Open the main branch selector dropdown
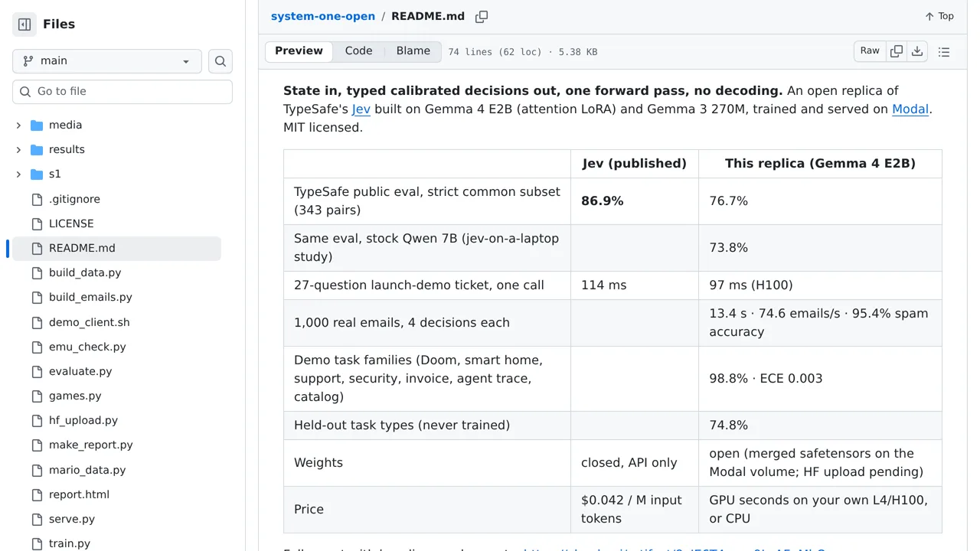The height and width of the screenshot is (551, 980). pos(107,61)
